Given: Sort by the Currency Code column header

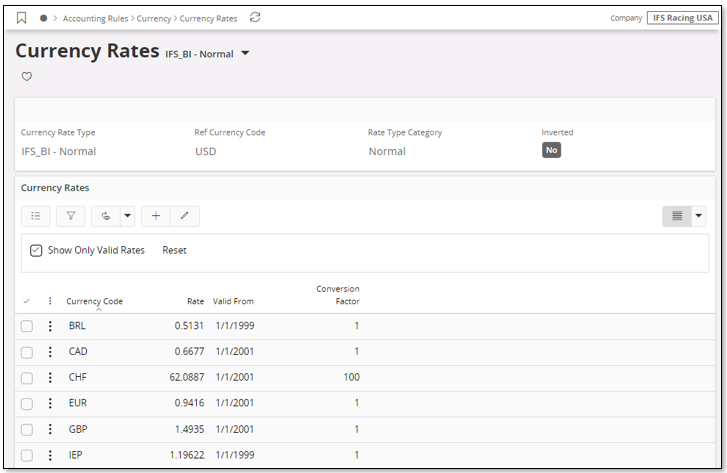Looking at the screenshot, I should [94, 301].
